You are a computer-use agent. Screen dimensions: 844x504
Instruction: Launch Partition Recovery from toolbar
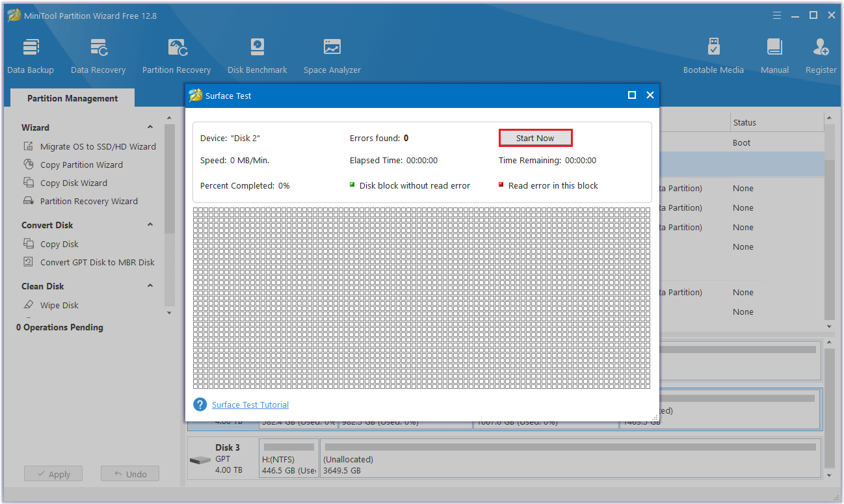point(176,57)
